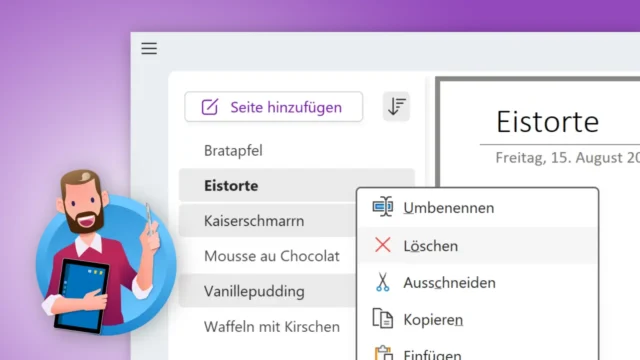
Task: Open the Kaiserschmarrn page
Action: click(268, 221)
